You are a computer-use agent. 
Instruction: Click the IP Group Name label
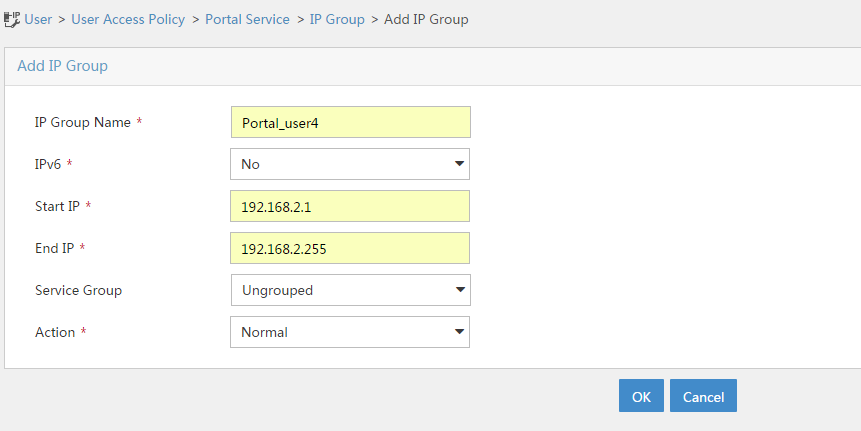(82, 122)
